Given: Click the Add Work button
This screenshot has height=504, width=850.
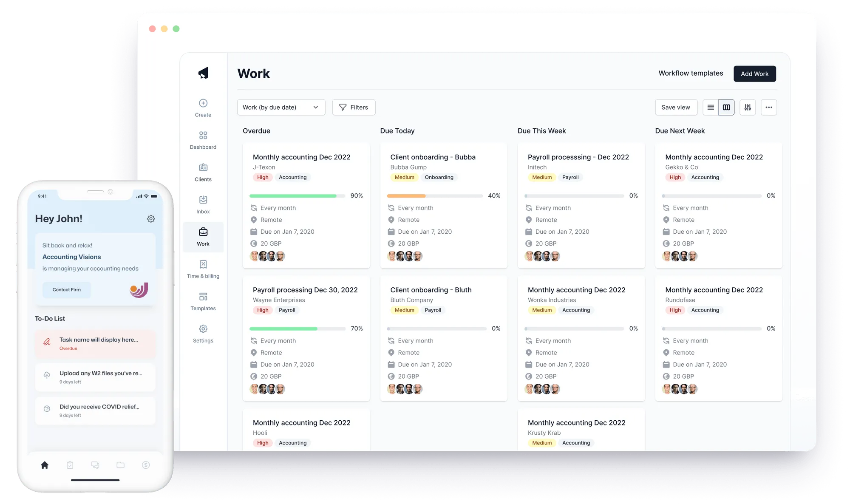Looking at the screenshot, I should [x=754, y=74].
